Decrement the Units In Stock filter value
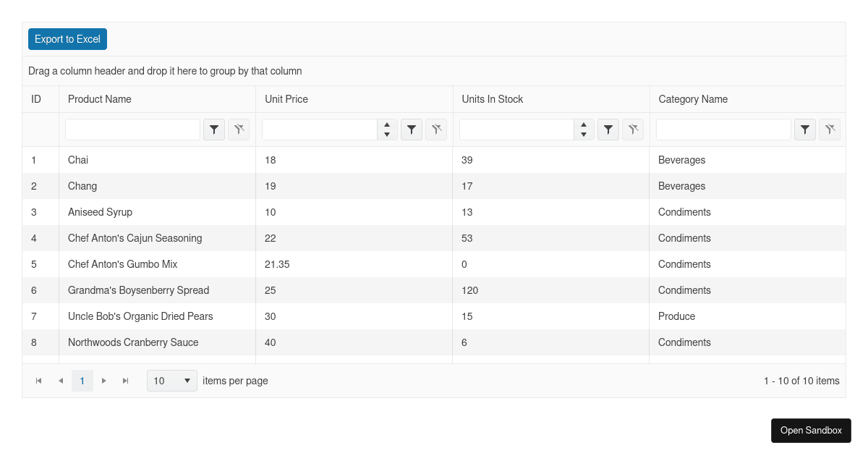Screen dimensions: 868x456 pos(584,134)
